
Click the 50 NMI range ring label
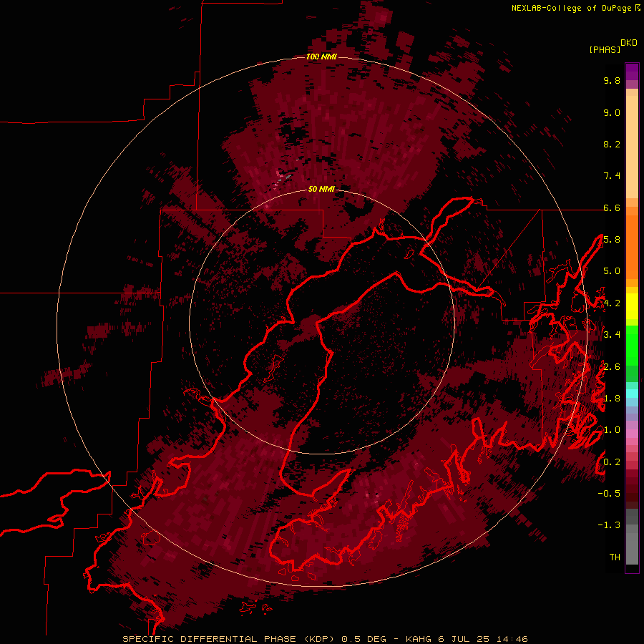tap(321, 189)
